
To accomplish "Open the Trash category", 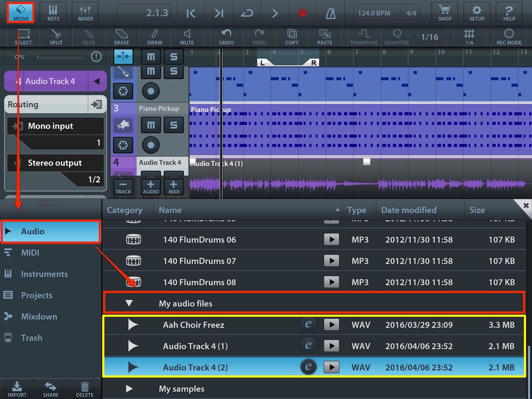I will point(51,338).
